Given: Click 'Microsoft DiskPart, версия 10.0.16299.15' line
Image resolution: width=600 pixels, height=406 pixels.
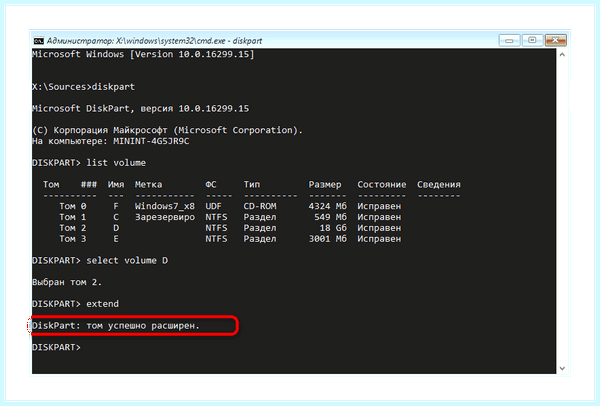Looking at the screenshot, I should [x=140, y=109].
